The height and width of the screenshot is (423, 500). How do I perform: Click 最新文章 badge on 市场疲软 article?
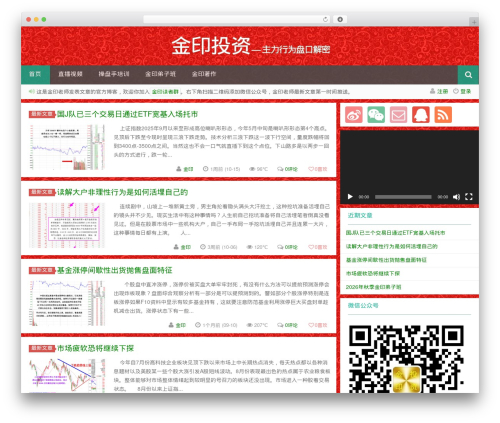42,348
